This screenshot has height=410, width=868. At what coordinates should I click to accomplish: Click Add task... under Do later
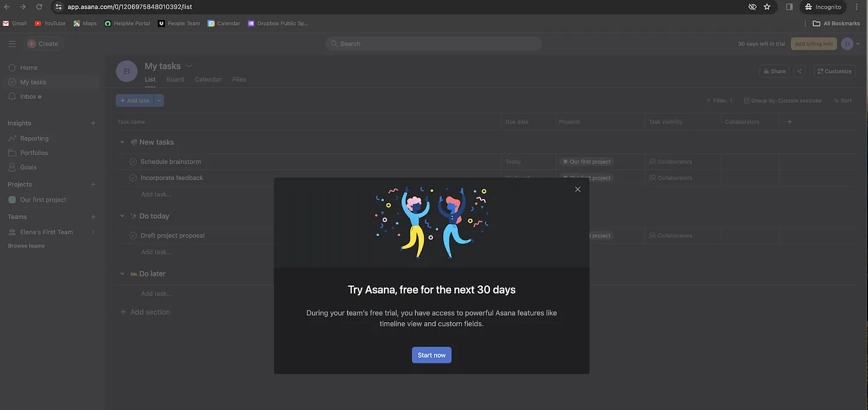156,294
